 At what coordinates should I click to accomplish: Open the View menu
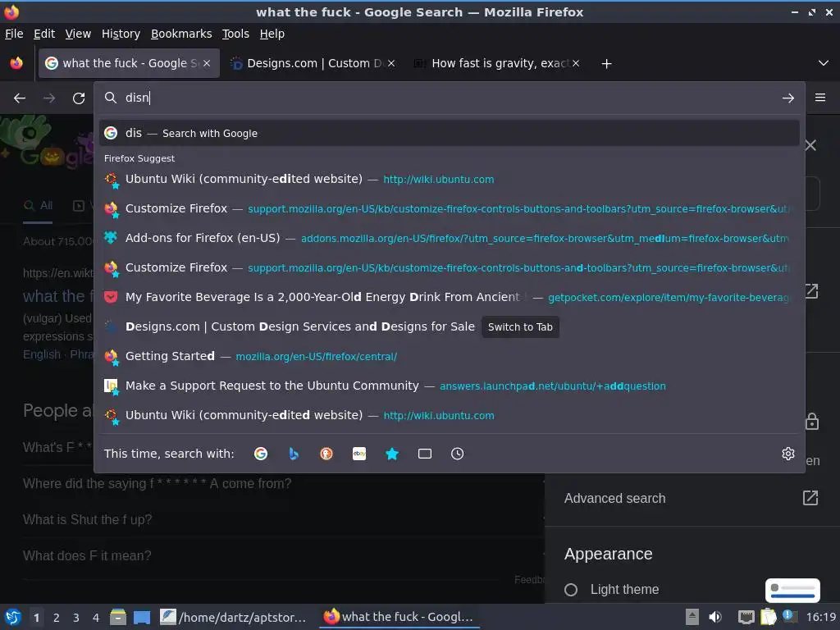(x=78, y=34)
